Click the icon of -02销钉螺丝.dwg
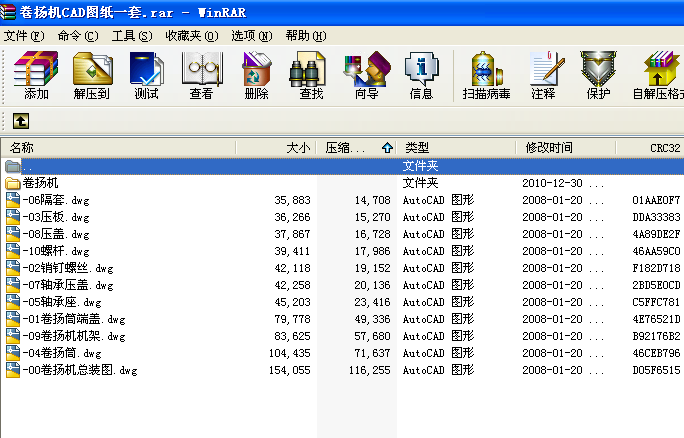 click(x=13, y=268)
